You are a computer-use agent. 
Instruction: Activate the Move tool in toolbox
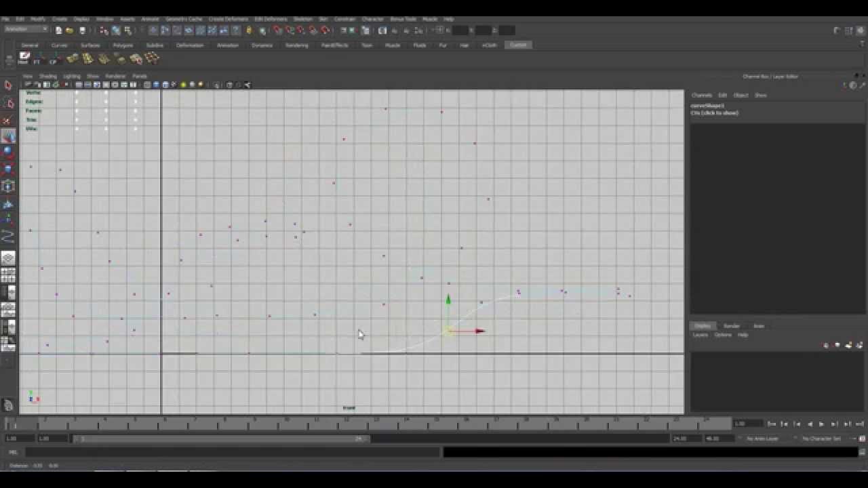point(8,138)
